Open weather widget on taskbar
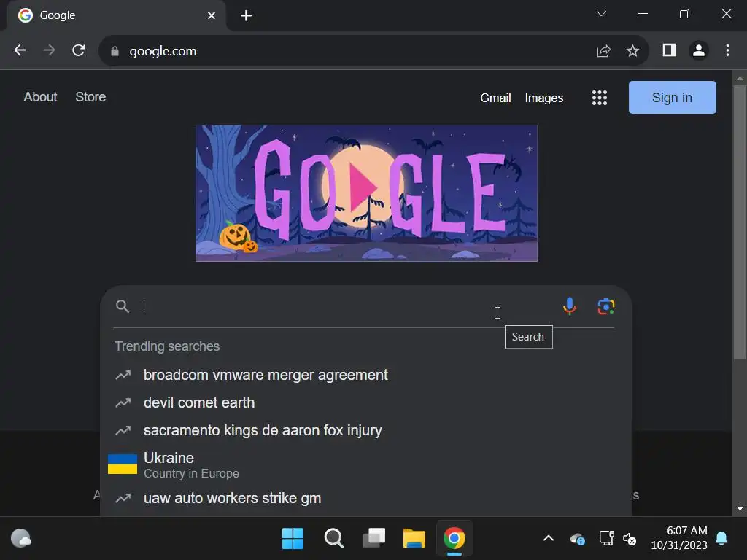The width and height of the screenshot is (747, 560). (20, 539)
